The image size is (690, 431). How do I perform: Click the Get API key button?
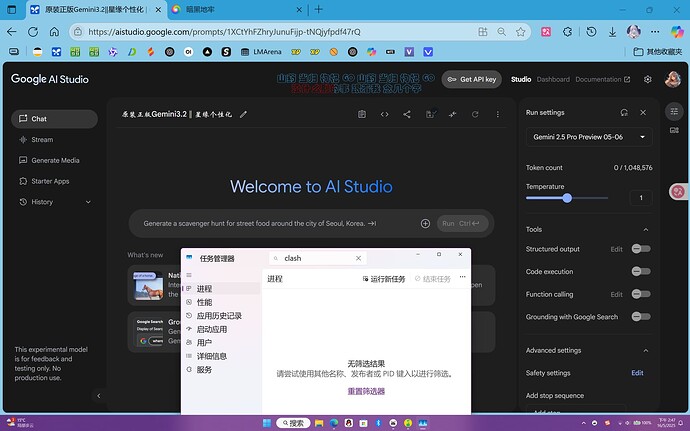pyautogui.click(x=472, y=79)
